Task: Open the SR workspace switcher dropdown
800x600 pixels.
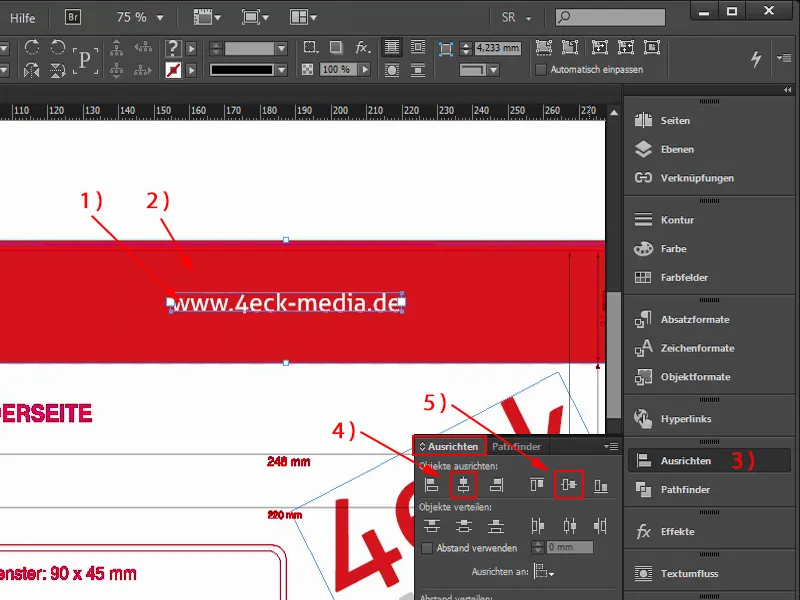Action: click(x=516, y=18)
